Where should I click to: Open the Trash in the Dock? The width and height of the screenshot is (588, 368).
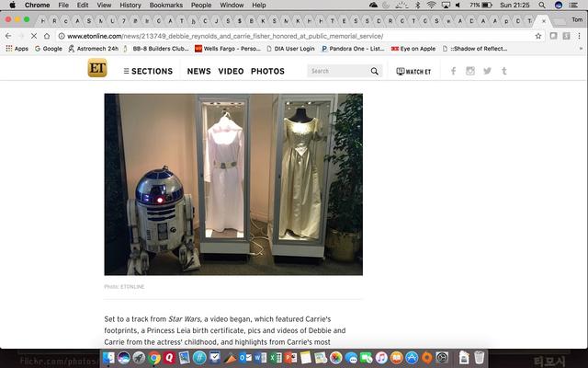479,358
